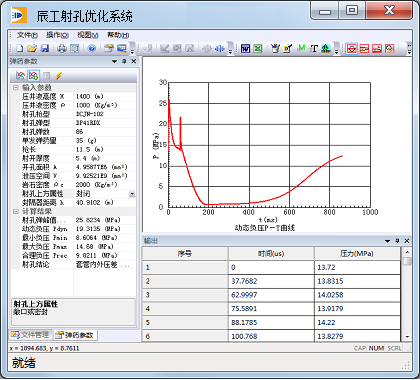Toggle pin on 输出 panel

(397, 241)
